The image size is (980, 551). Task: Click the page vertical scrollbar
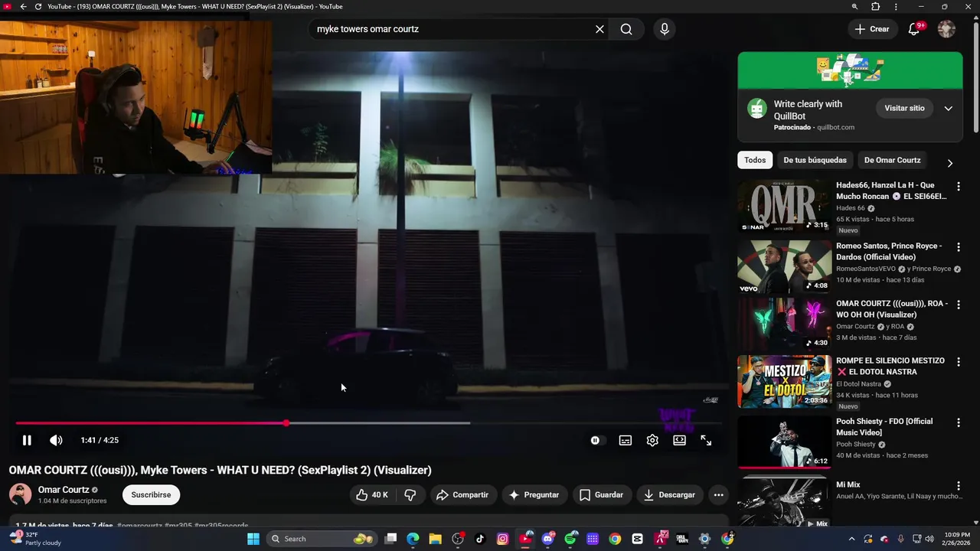[975, 77]
